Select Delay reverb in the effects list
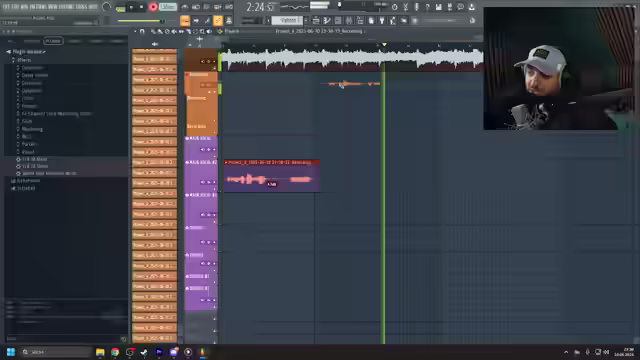 click(35, 76)
